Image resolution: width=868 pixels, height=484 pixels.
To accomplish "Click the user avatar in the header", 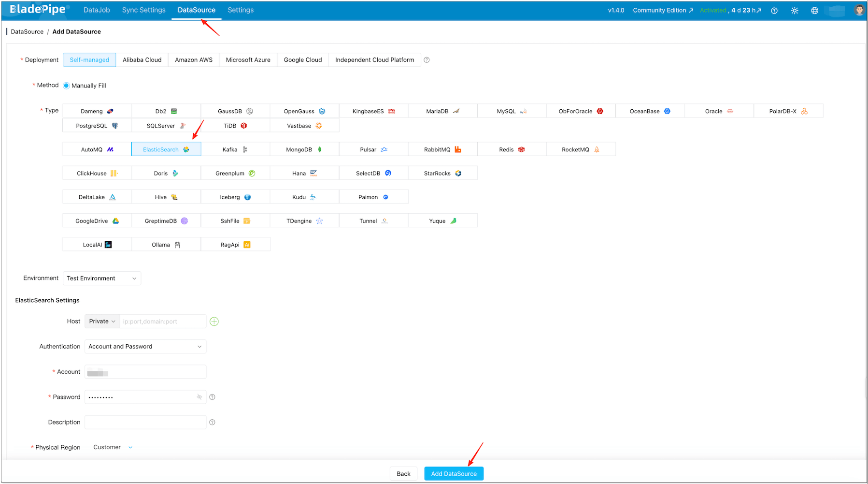I will tap(859, 10).
